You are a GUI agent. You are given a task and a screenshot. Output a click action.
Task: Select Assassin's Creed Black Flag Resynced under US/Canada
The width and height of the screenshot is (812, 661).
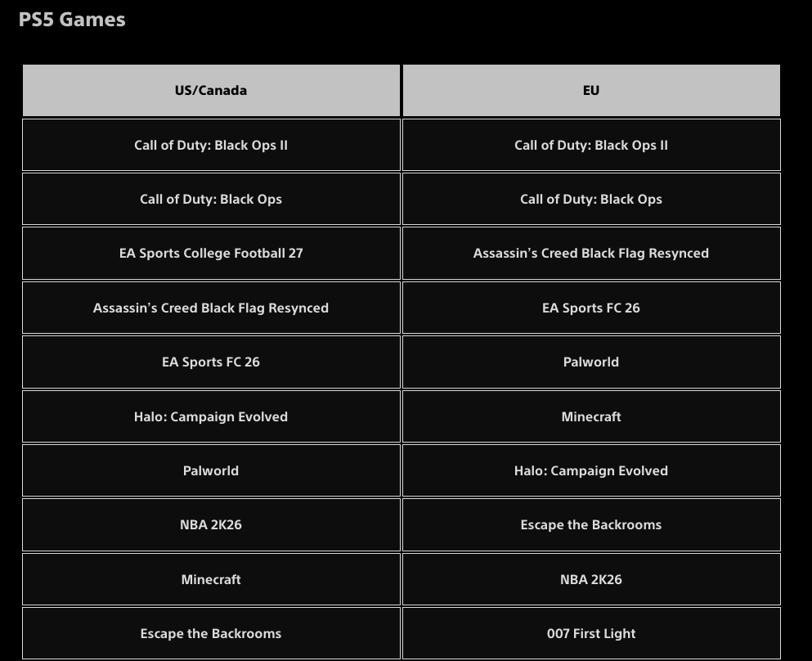(x=211, y=308)
